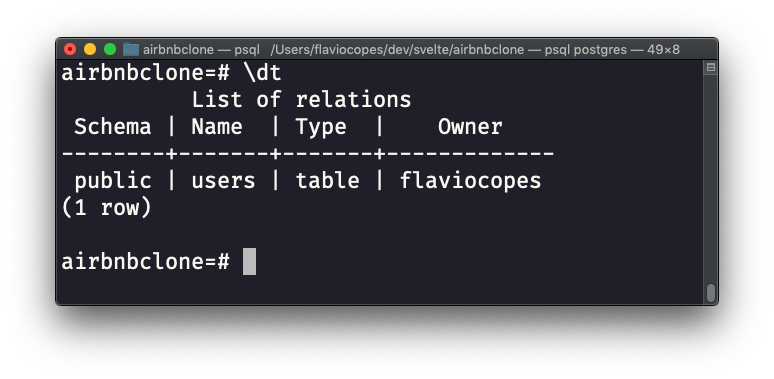Click the scrollbar thumb at bottom right

711,293
